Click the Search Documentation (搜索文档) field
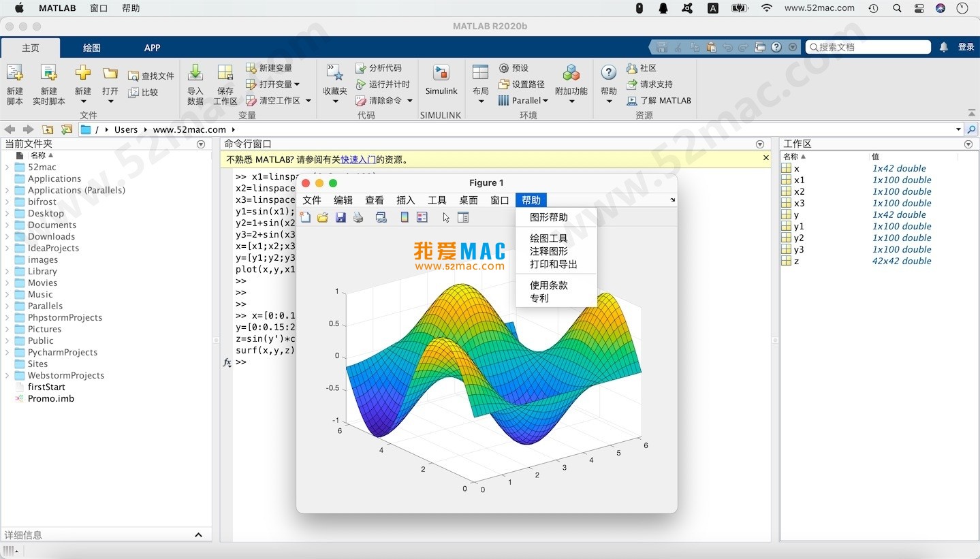 868,47
